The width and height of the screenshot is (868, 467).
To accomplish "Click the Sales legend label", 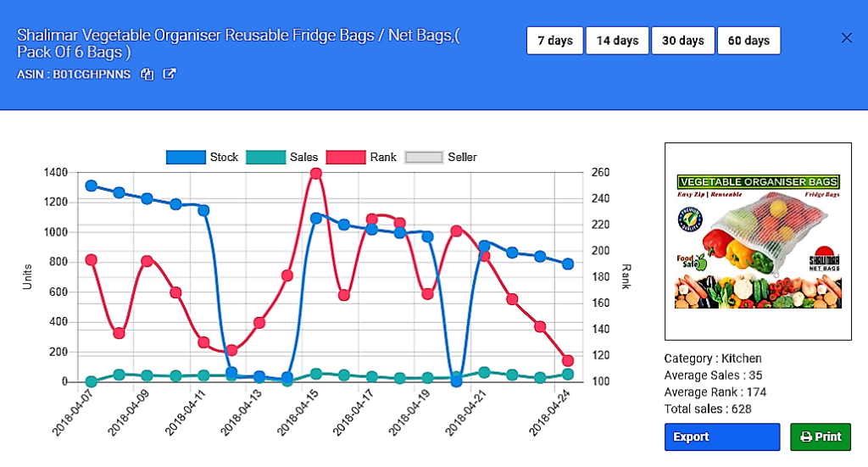I will click(304, 157).
